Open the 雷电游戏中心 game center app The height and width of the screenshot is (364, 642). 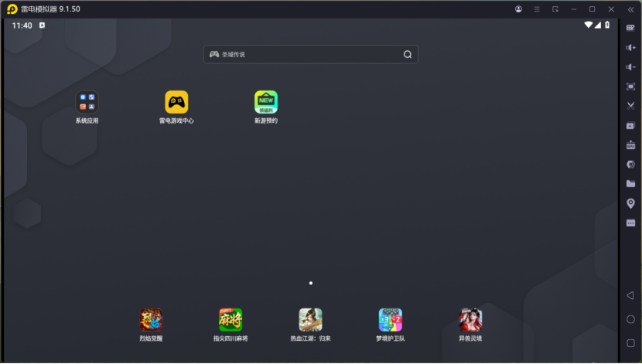176,103
